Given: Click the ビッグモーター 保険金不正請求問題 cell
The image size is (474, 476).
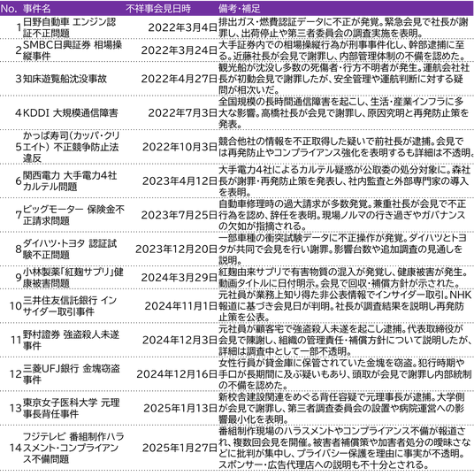Looking at the screenshot, I should [x=73, y=215].
